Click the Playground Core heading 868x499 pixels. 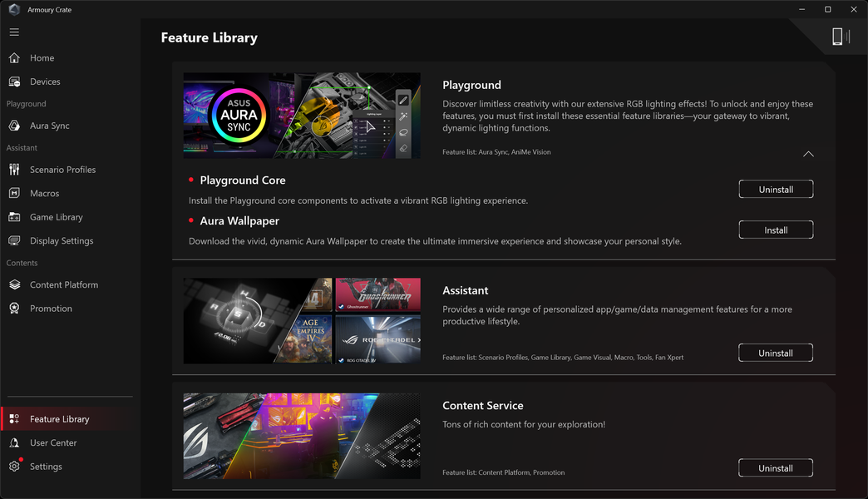click(243, 180)
